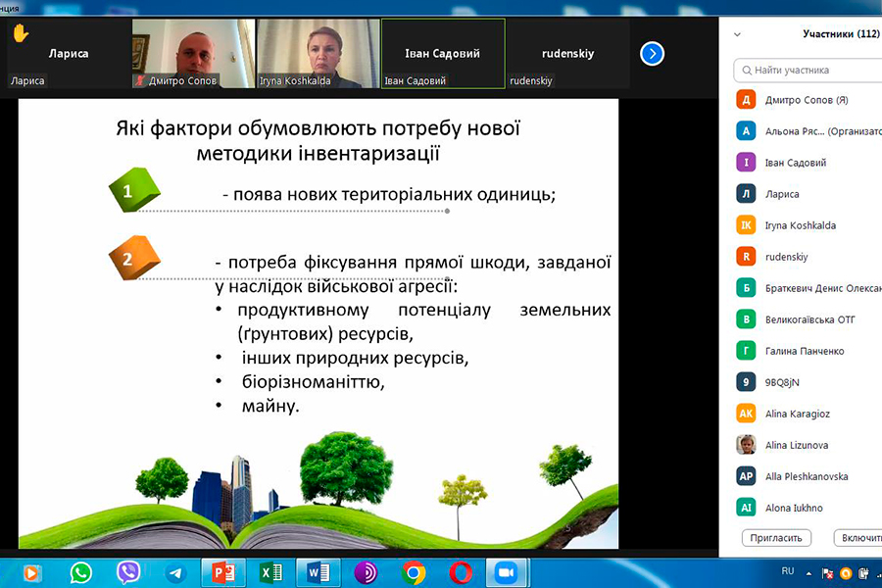
Task: Click the flag notification tray icon
Action: 827,573
